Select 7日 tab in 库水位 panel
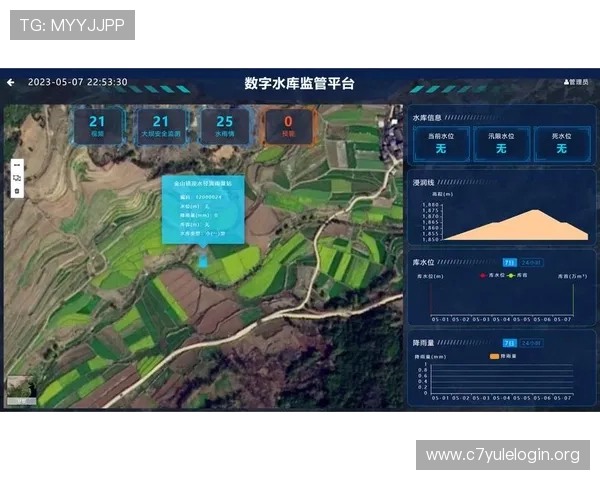Screen dimensions: 600x480 coord(509,263)
